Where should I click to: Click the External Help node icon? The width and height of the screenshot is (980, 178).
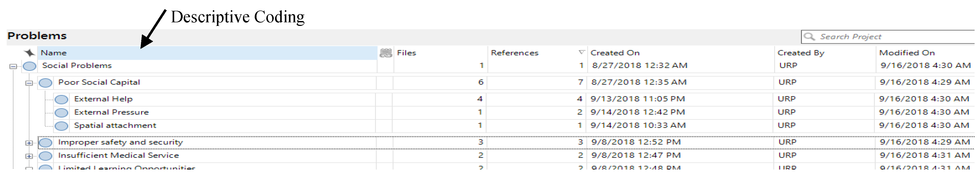(x=61, y=100)
